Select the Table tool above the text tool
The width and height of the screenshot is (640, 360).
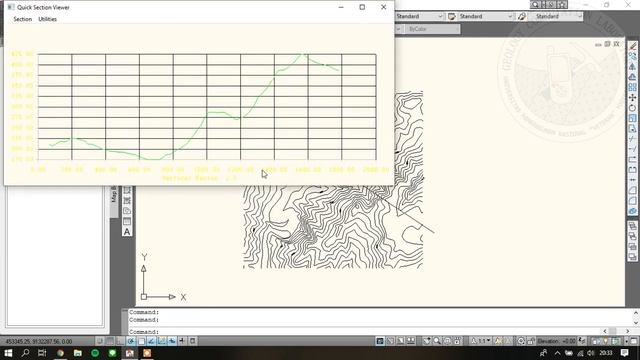pos(127,221)
